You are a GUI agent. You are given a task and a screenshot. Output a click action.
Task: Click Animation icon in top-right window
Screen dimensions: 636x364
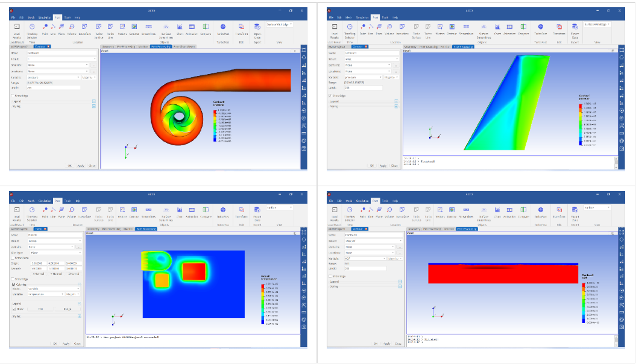pyautogui.click(x=509, y=27)
